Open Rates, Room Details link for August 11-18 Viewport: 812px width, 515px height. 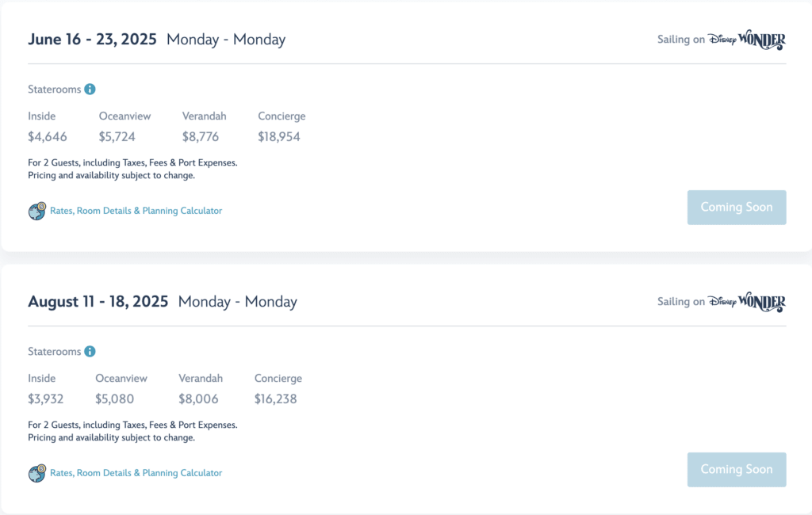[x=136, y=473]
